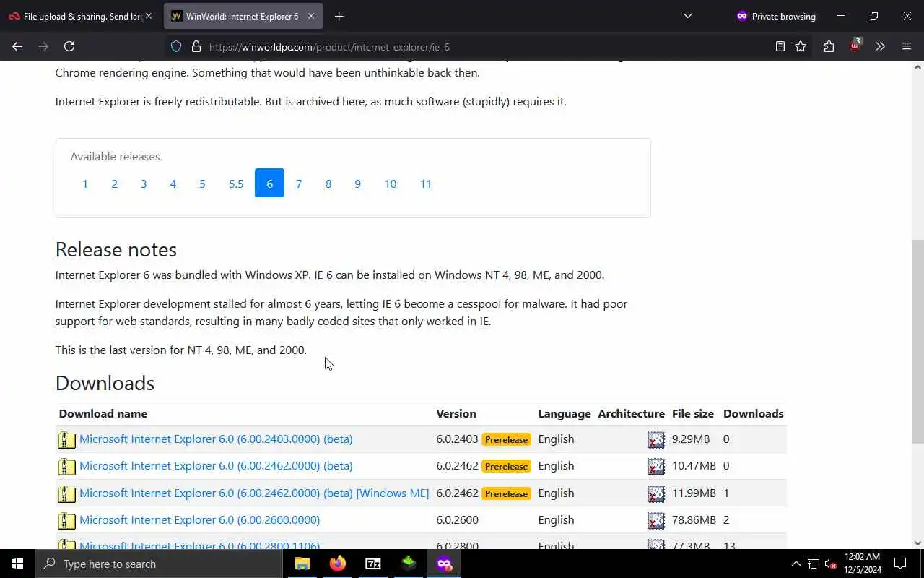Select release version 2
This screenshot has width=924, height=578.
click(114, 184)
